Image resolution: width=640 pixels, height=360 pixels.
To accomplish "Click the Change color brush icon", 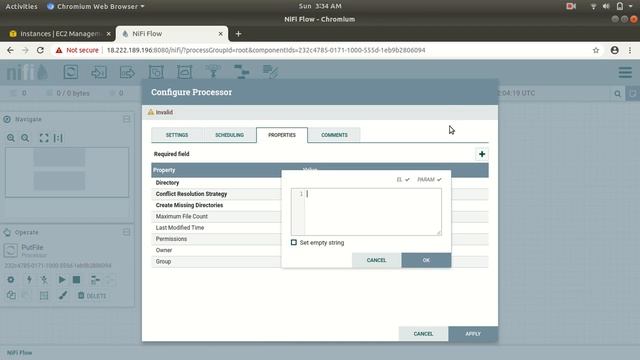I will [x=63, y=295].
